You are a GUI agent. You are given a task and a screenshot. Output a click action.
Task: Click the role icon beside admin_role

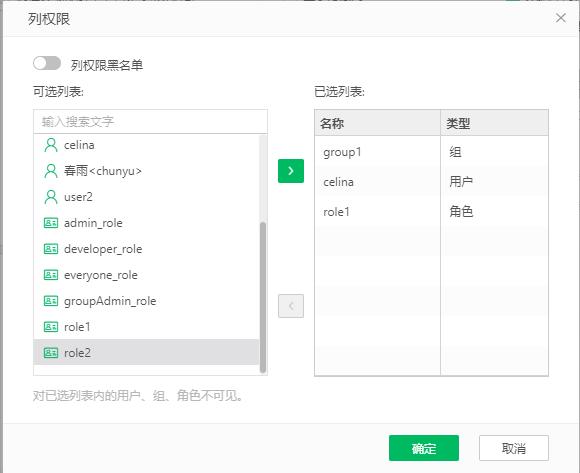[51, 223]
